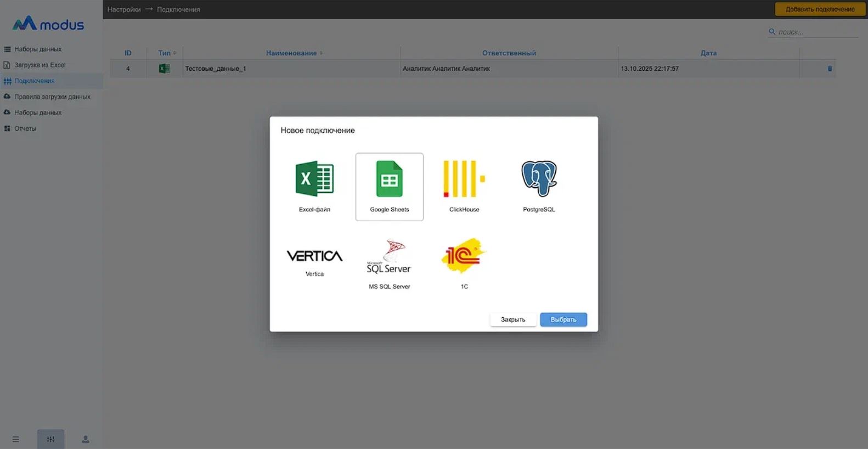Click the hamburger menu icon at bottom left
868x449 pixels.
pos(16,439)
